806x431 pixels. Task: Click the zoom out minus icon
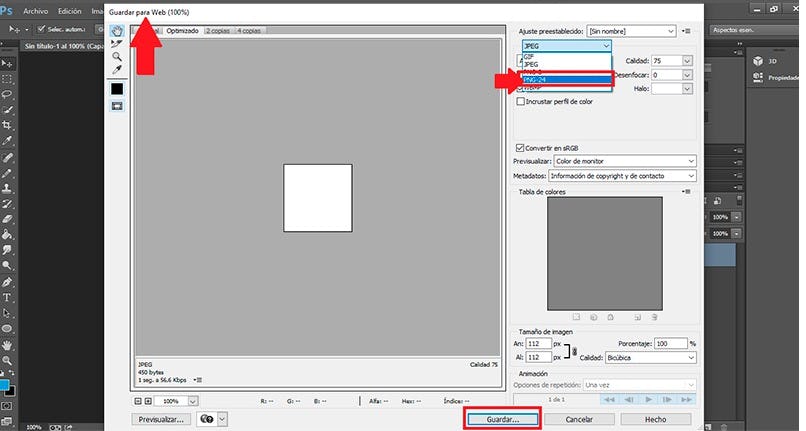[137, 400]
